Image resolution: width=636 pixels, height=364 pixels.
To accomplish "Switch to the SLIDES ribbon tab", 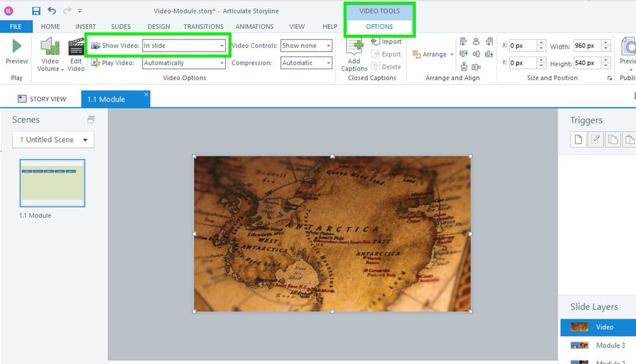I will click(x=121, y=26).
